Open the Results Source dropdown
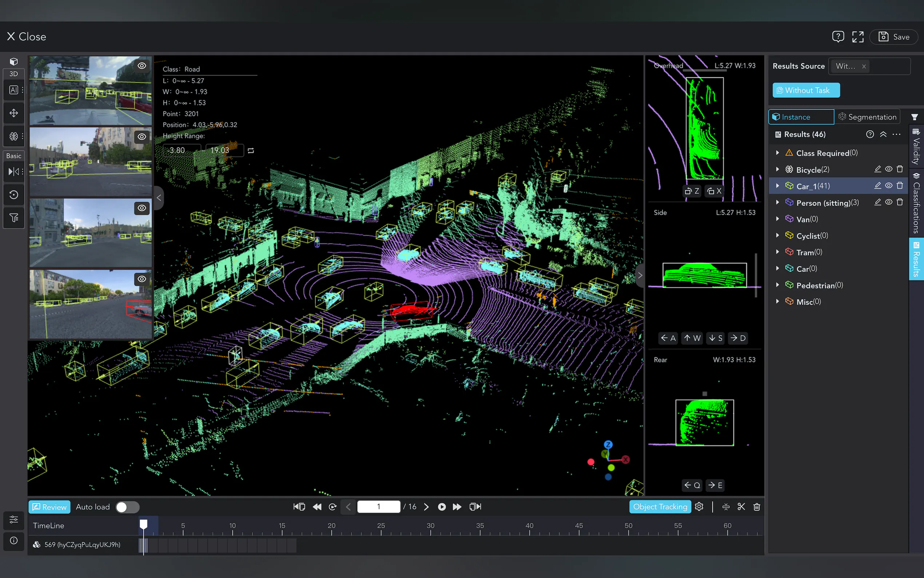924x578 pixels. (x=886, y=66)
